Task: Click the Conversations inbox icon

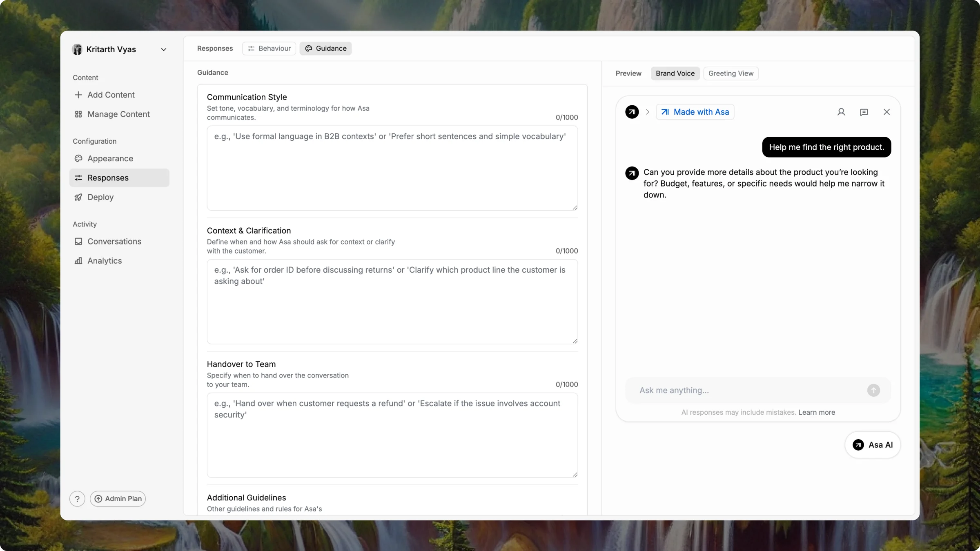Action: click(78, 242)
